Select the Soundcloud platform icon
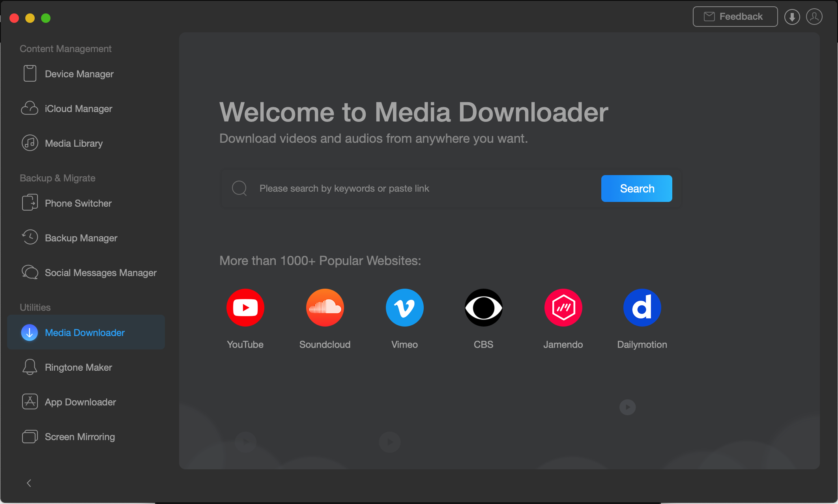838x504 pixels. [x=325, y=306]
